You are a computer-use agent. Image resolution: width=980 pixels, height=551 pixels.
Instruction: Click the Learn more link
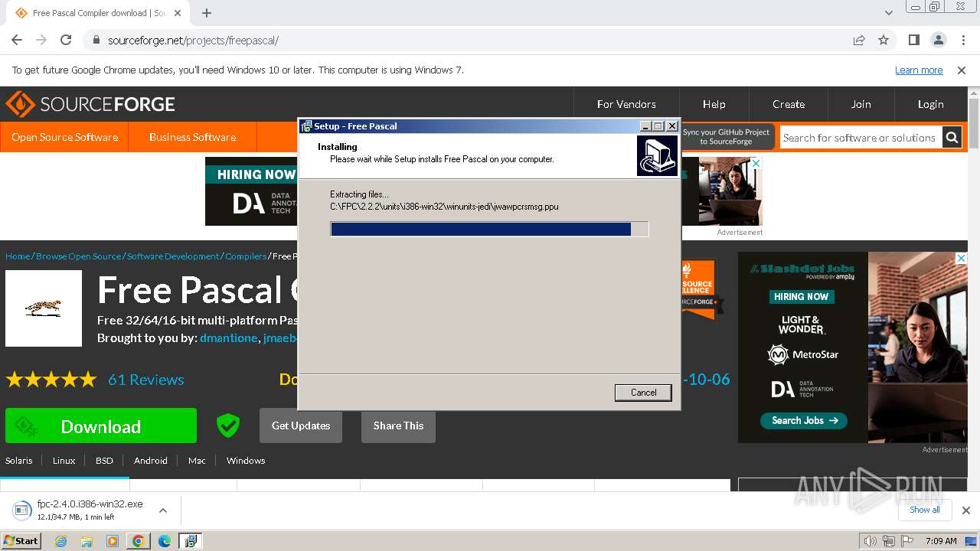pos(919,70)
